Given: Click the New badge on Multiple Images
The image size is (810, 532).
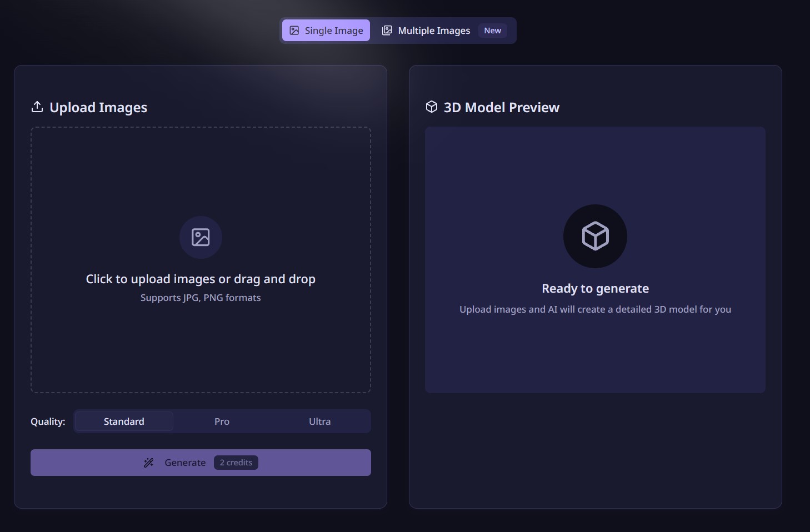Looking at the screenshot, I should click(492, 31).
